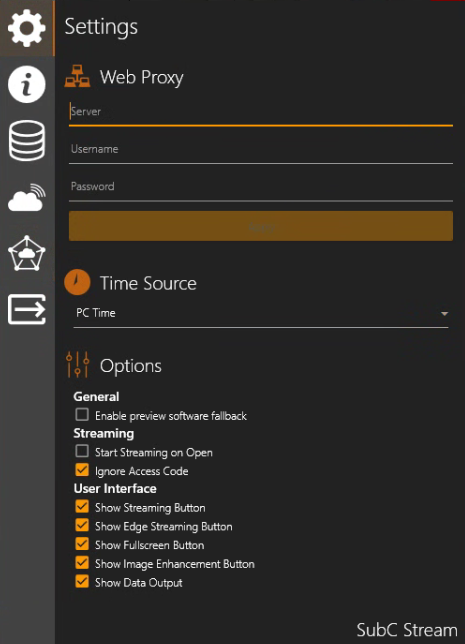This screenshot has height=644, width=465.
Task: Select the edge network pentagon icon
Action: click(27, 253)
